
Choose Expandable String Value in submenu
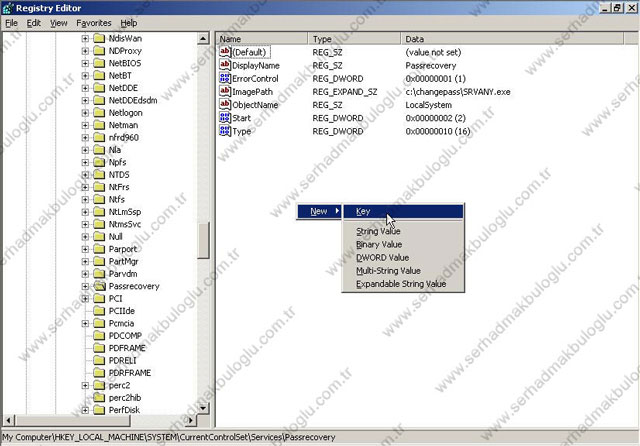pos(403,284)
